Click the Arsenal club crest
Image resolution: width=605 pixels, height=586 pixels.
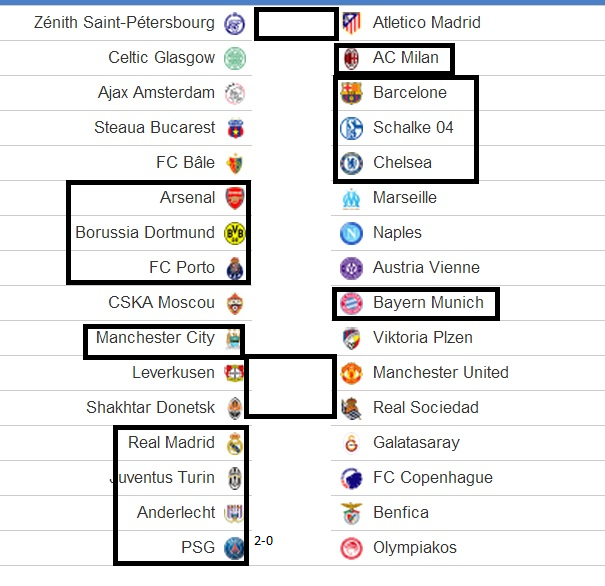click(235, 198)
